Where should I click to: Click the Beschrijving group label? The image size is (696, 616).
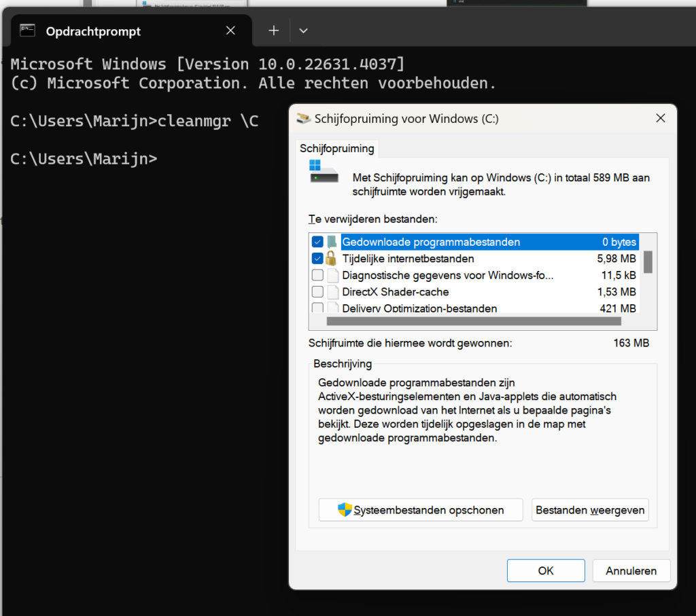[343, 363]
